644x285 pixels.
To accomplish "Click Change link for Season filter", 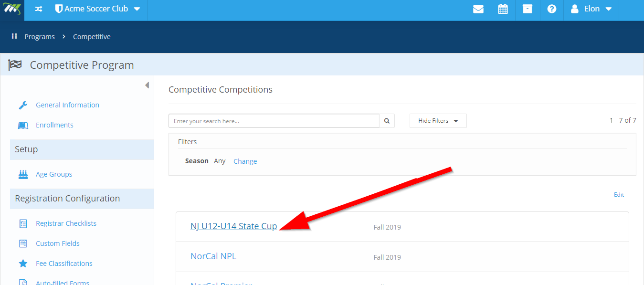I will click(x=245, y=161).
